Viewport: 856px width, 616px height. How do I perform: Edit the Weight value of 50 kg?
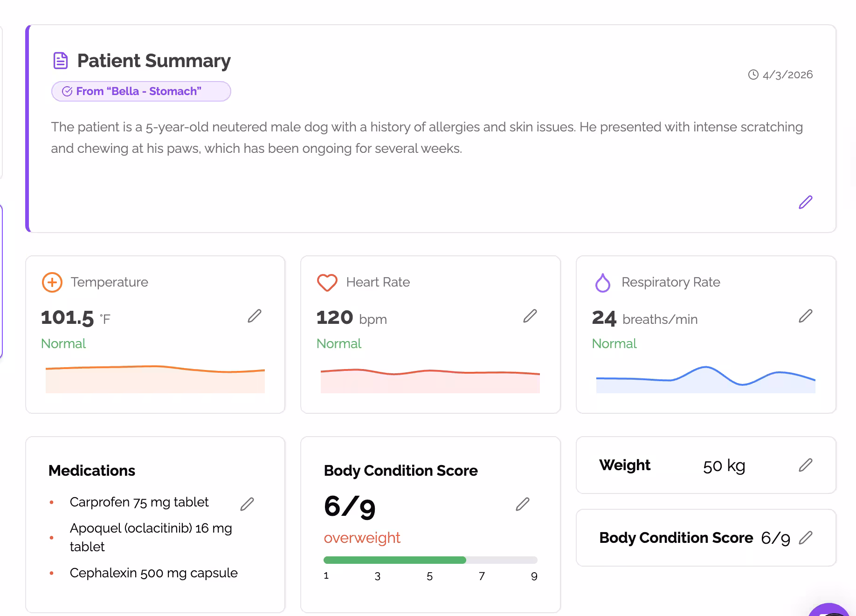pos(806,465)
